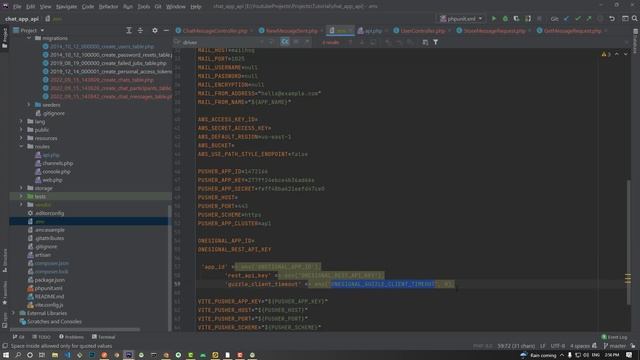Screen dimensions: 640x360
Task: Expand the public folder
Action: coord(21,130)
